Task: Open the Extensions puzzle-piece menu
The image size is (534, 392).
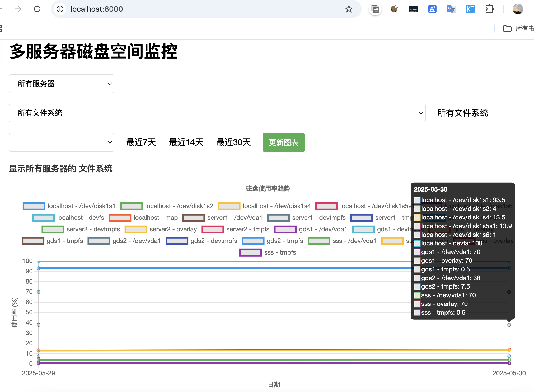Action: coord(489,9)
